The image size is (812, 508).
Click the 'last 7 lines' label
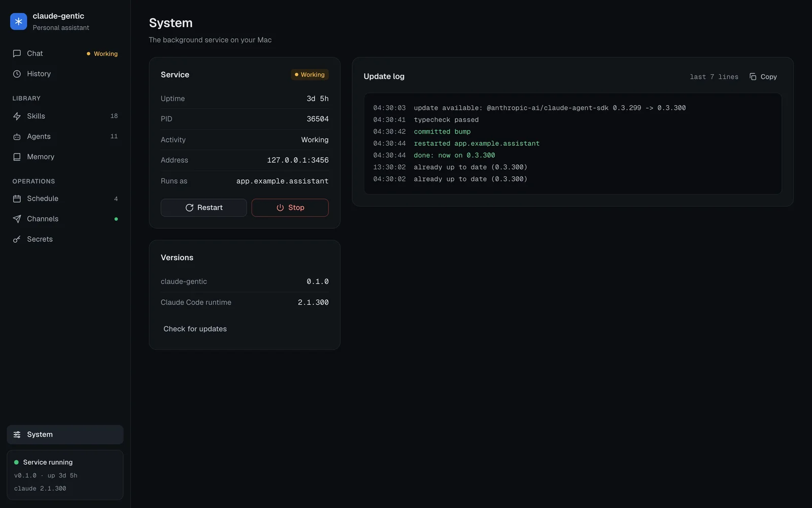click(x=714, y=77)
